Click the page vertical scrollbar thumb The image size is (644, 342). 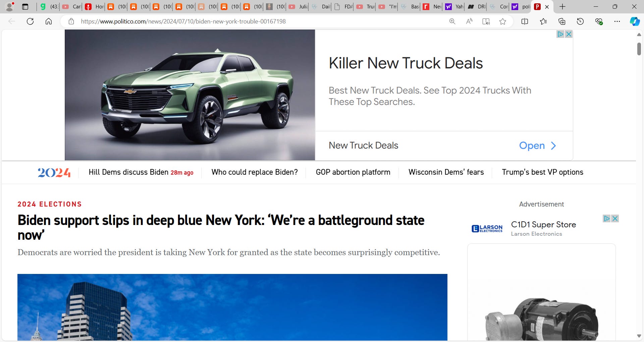639,49
